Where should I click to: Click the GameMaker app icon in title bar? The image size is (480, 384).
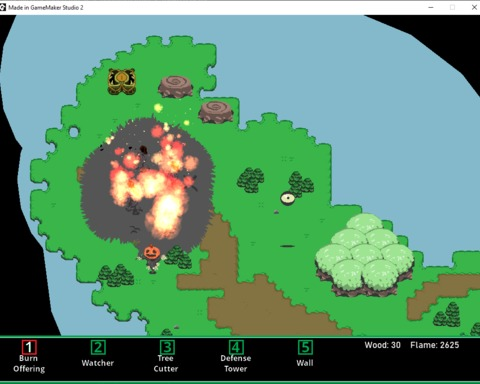tap(3, 7)
